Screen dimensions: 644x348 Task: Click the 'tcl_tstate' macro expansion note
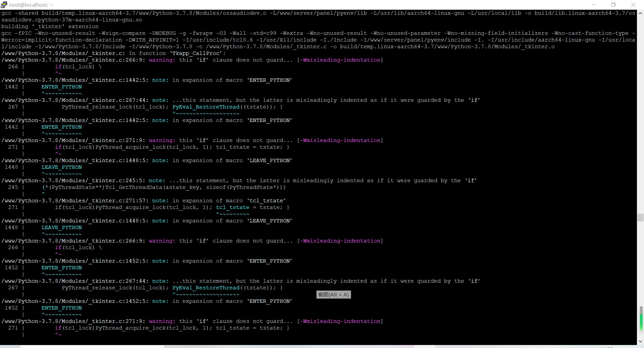pos(219,201)
